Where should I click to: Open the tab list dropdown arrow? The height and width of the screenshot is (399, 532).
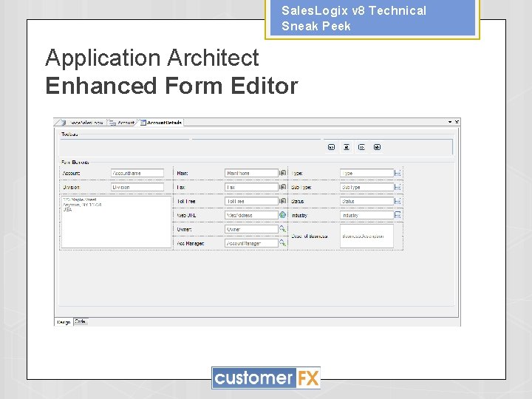pyautogui.click(x=450, y=122)
